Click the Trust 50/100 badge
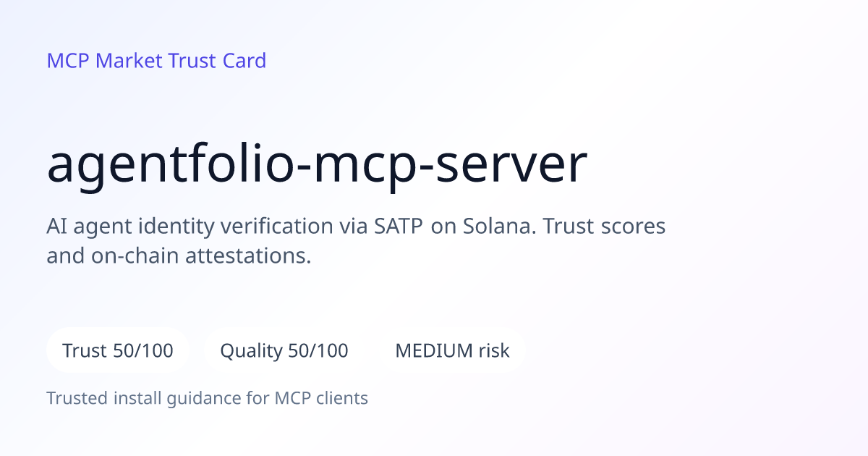This screenshot has width=868, height=456. [x=118, y=351]
